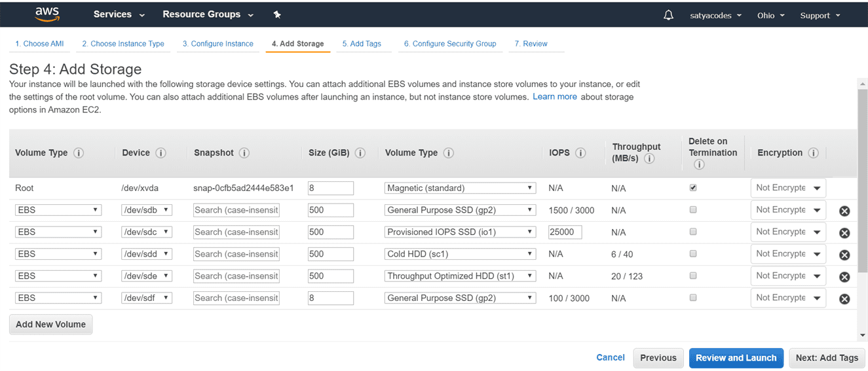The height and width of the screenshot is (371, 868).
Task: Check Delete on Termination for /dev/sdf
Action: point(693,298)
